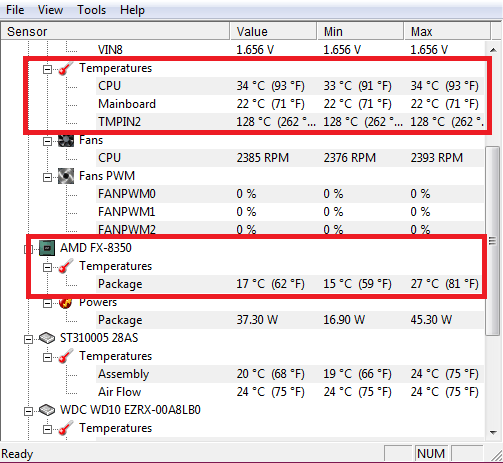Click the thermometer icon under AMD FX-8350
The width and height of the screenshot is (503, 463).
click(x=66, y=266)
